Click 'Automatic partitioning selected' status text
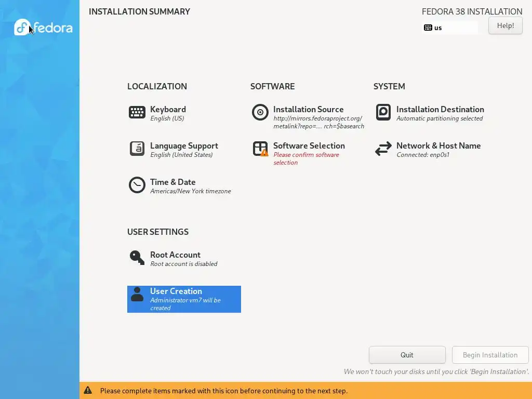The width and height of the screenshot is (532, 399). pyautogui.click(x=440, y=118)
